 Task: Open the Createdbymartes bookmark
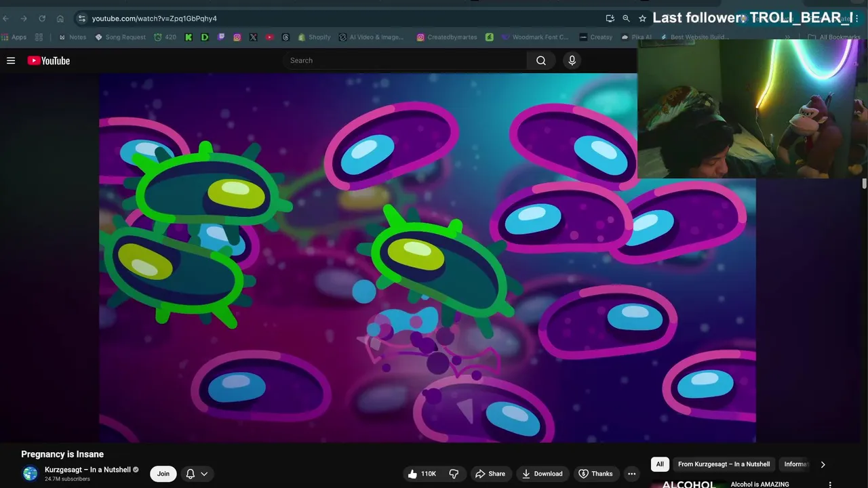click(x=447, y=37)
